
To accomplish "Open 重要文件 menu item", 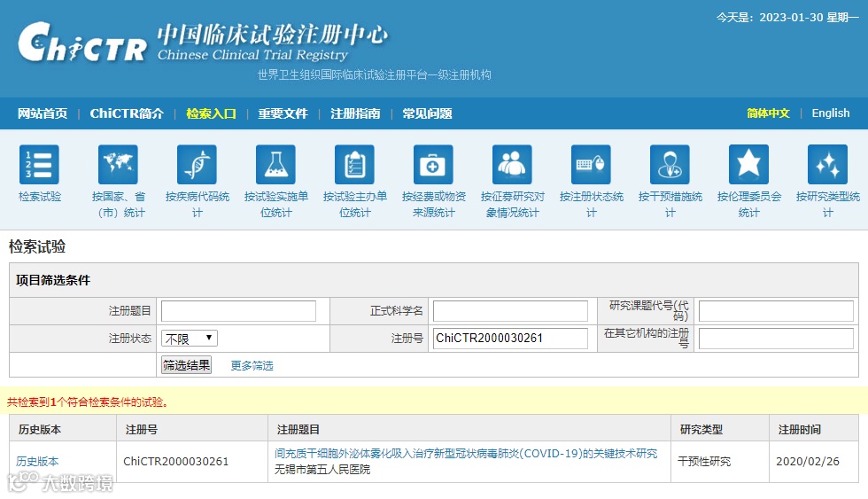I will (x=283, y=113).
